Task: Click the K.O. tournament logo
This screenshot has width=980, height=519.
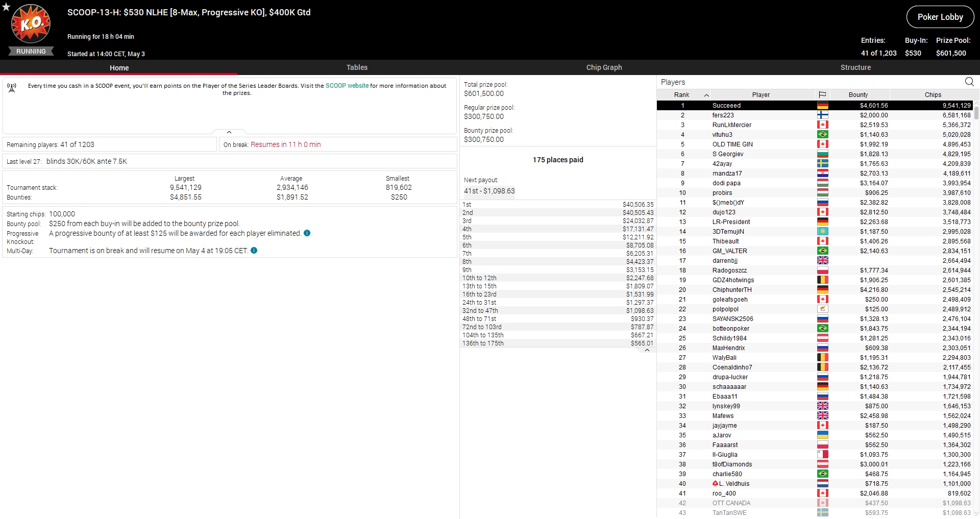Action: (31, 24)
